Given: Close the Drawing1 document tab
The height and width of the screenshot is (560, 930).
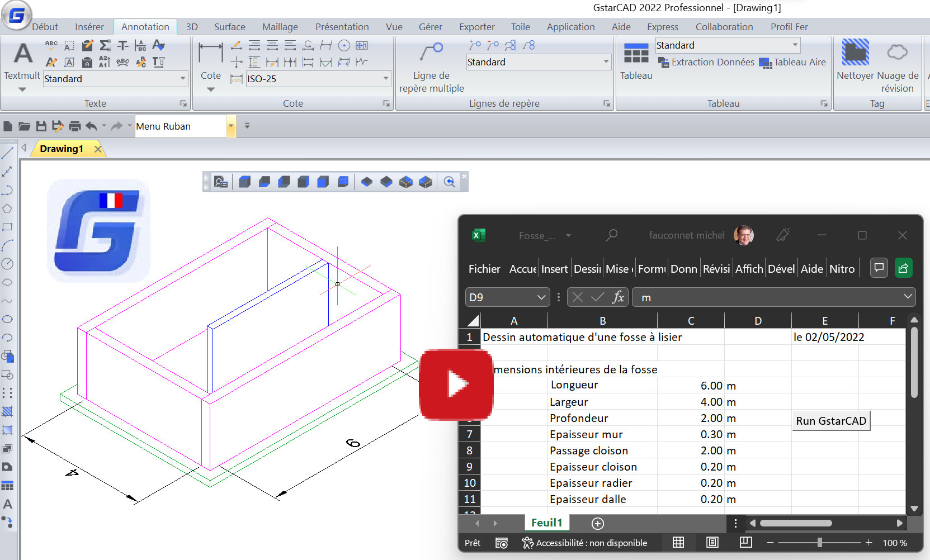Looking at the screenshot, I should click(98, 149).
